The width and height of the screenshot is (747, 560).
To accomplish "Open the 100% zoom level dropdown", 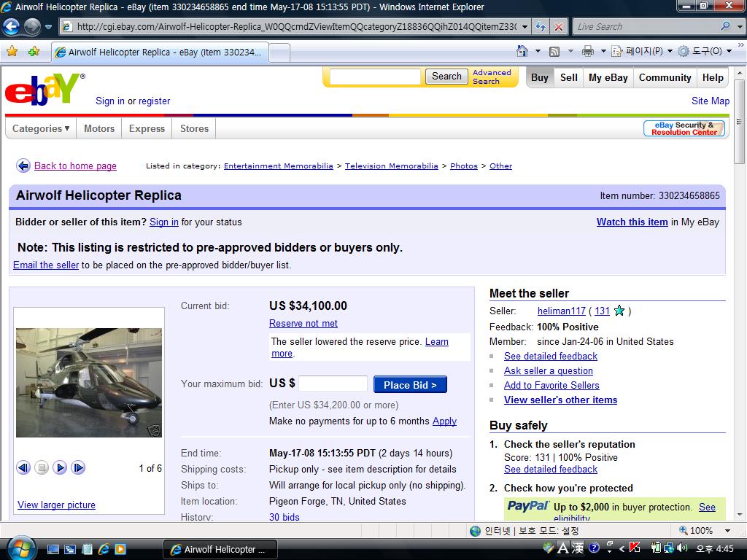I will click(x=727, y=531).
